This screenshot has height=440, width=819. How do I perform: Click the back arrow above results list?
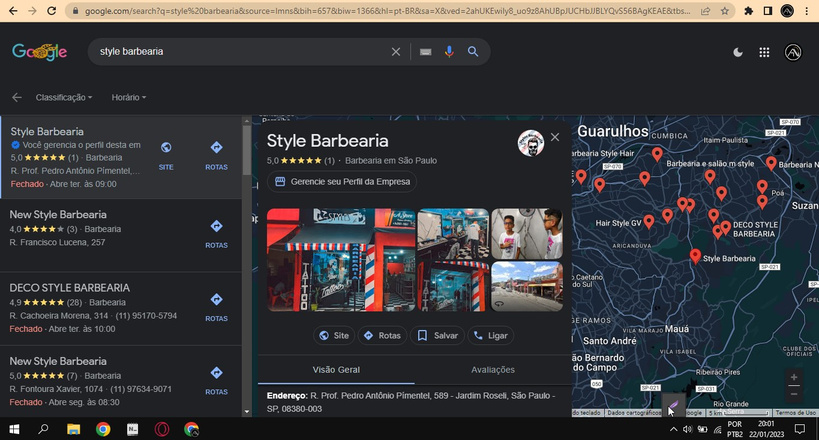(16, 98)
